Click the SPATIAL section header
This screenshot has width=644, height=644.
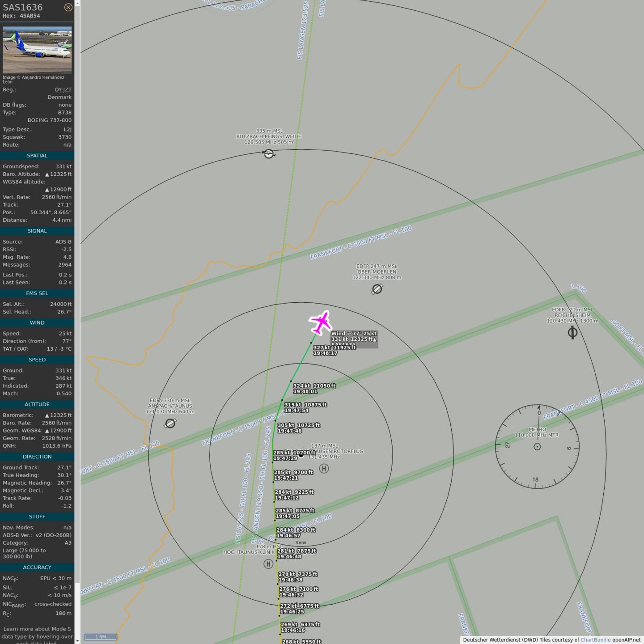coord(37,156)
